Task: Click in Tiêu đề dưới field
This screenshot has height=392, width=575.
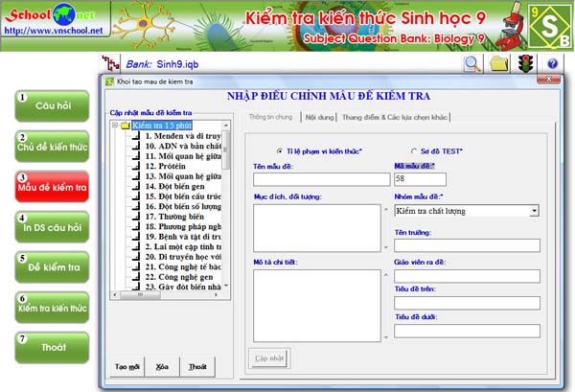Action: tap(468, 331)
